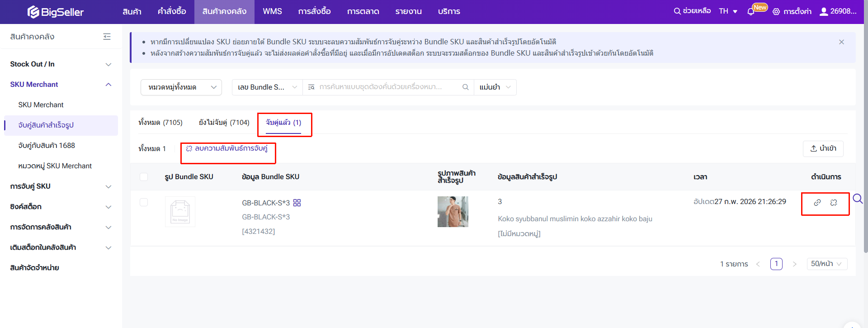
Task: Open notifications via the bell icon
Action: click(x=751, y=12)
